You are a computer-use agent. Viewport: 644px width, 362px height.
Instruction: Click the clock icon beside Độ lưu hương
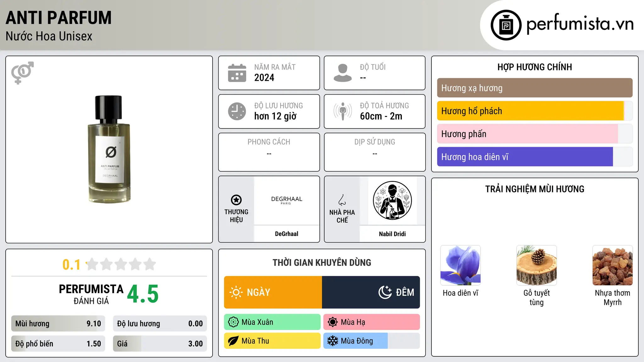(x=237, y=111)
